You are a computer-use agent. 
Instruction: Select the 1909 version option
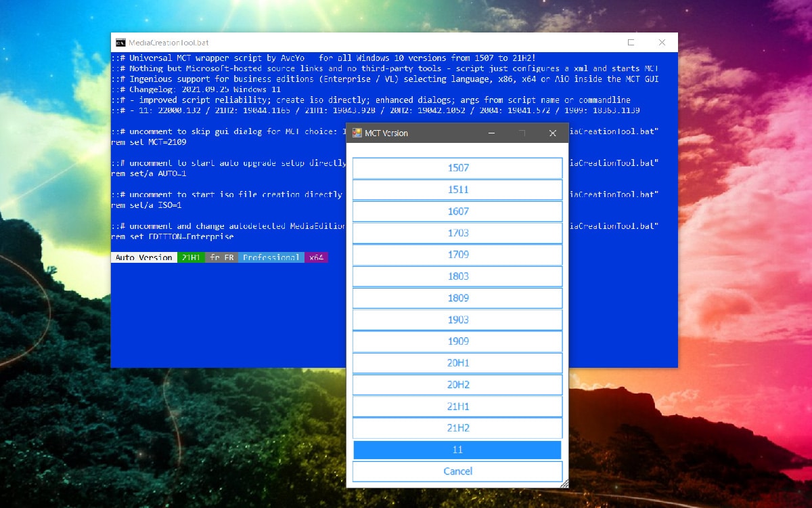pos(457,341)
